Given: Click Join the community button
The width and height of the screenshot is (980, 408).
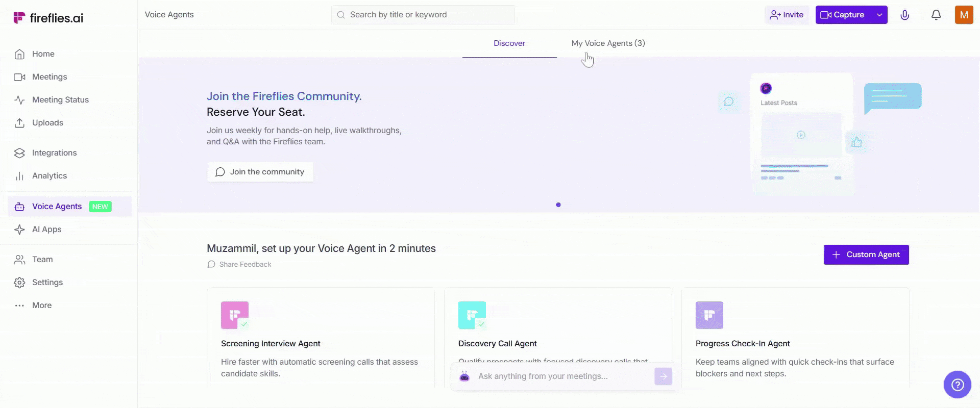Looking at the screenshot, I should coord(260,172).
